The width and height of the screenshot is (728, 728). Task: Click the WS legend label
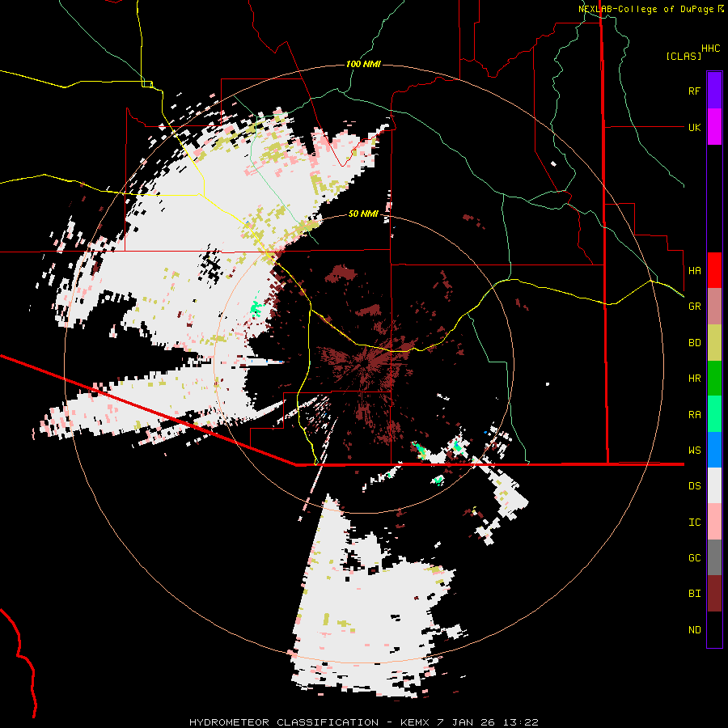[694, 451]
